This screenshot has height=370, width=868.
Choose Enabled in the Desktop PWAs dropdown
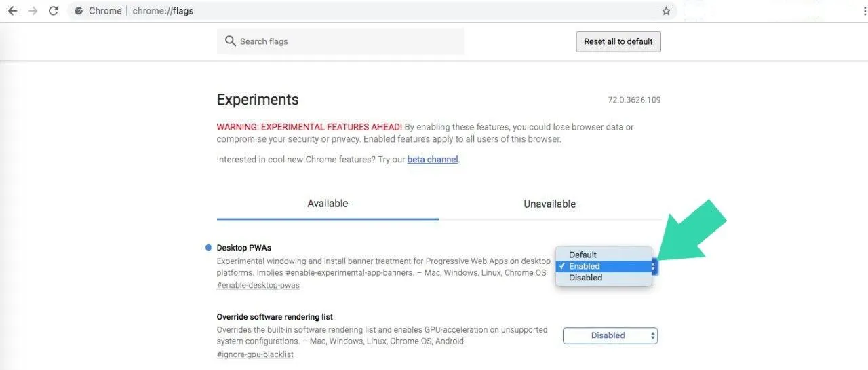point(604,266)
